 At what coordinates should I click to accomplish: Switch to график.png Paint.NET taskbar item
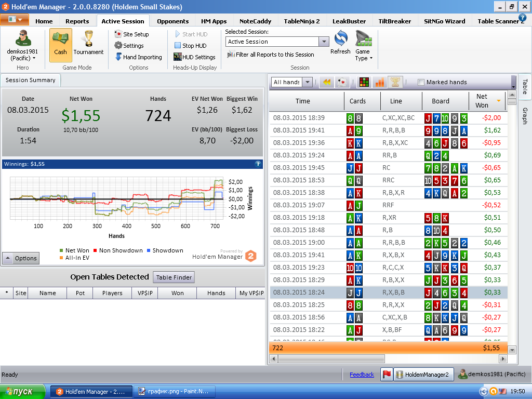pos(175,392)
